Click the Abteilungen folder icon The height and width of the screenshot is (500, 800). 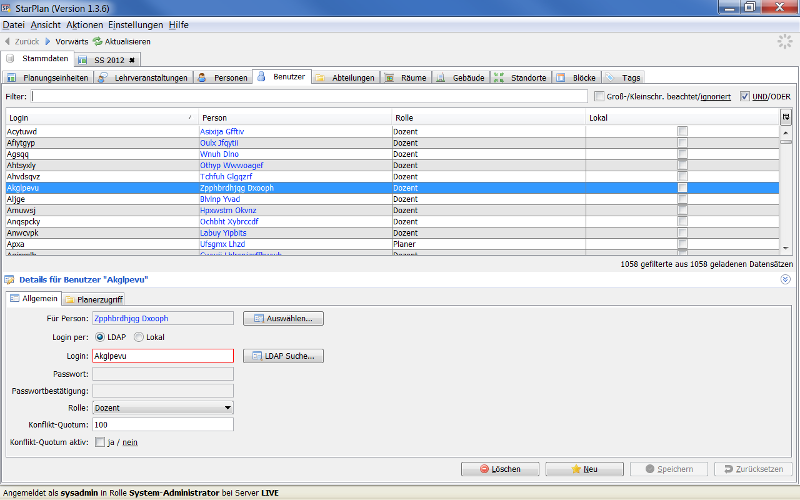tap(320, 78)
